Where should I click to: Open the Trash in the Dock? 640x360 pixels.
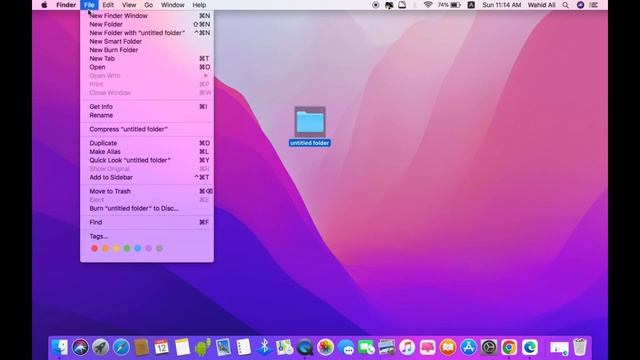point(580,347)
